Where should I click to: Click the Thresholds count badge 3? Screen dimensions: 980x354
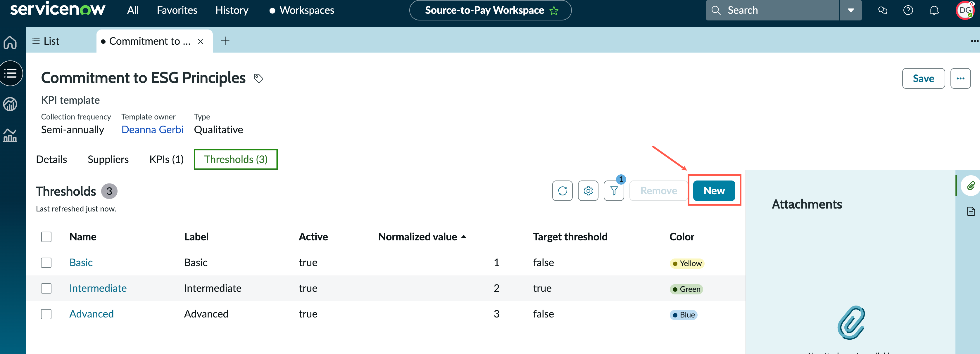[109, 191]
